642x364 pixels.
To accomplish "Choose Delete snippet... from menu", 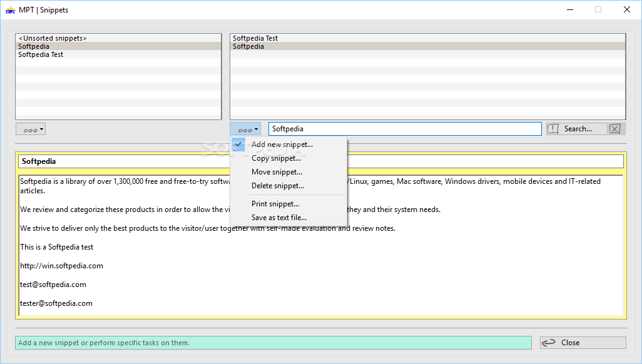I will tap(288, 186).
